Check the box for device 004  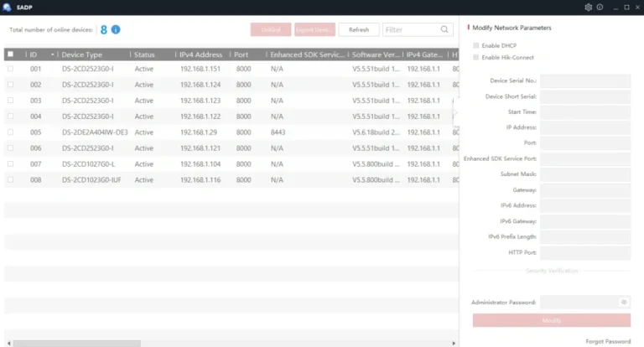point(10,117)
